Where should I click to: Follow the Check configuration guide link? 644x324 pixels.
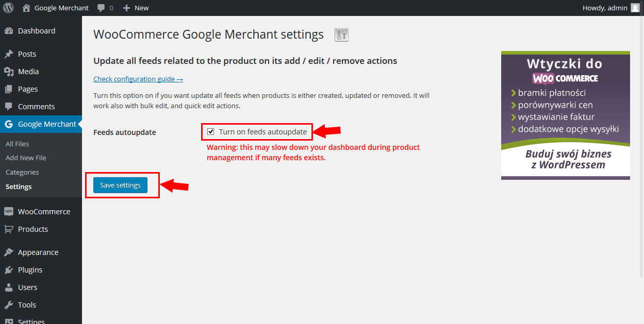coord(138,79)
